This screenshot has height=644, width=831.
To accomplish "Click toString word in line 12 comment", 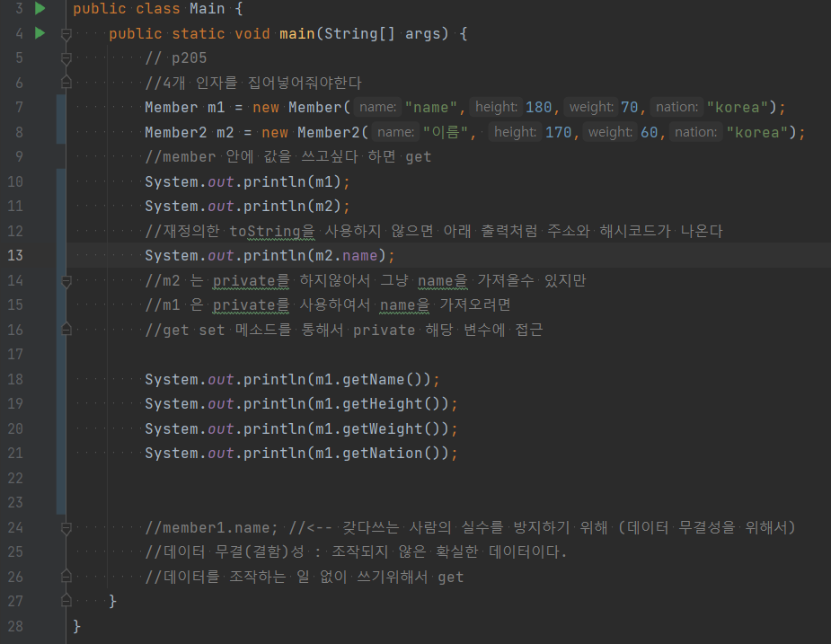I will [265, 231].
